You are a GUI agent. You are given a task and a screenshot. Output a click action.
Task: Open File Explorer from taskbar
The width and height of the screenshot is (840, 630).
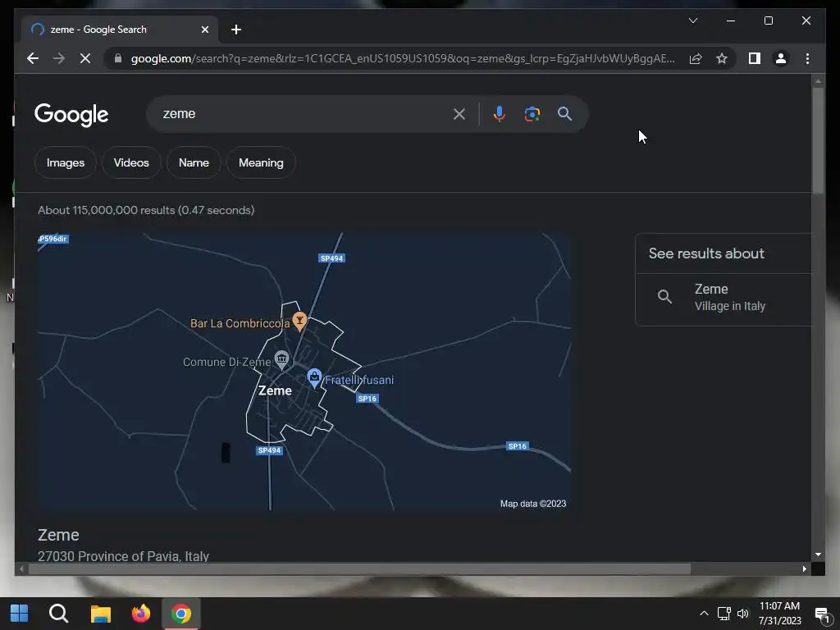point(100,614)
